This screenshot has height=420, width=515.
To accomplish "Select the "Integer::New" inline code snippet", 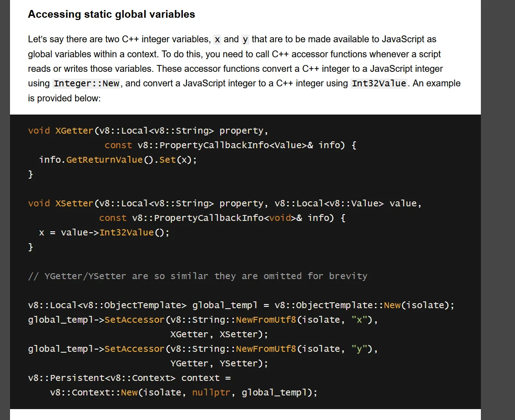I will click(x=86, y=84).
